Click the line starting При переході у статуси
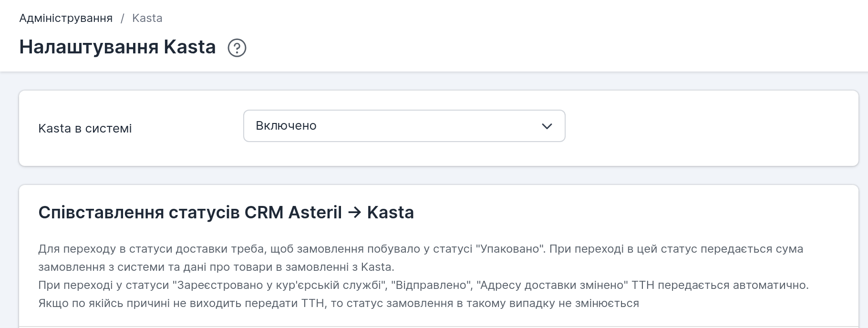This screenshot has width=868, height=328. coord(424,285)
